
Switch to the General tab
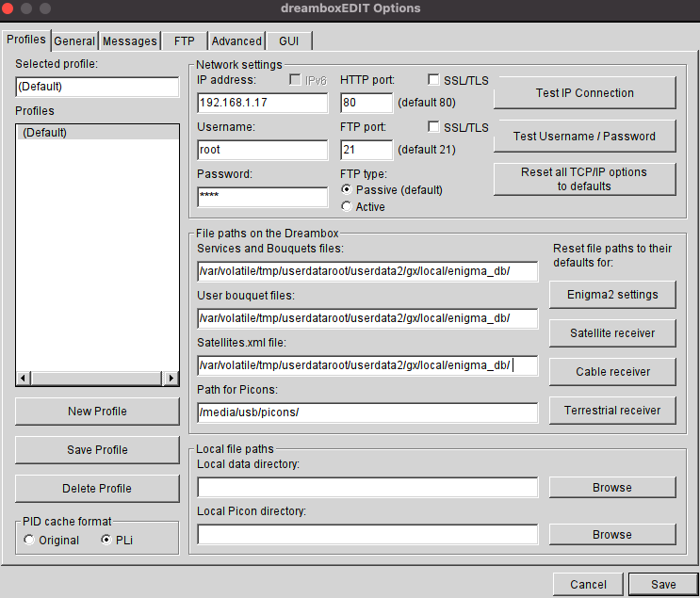[74, 41]
